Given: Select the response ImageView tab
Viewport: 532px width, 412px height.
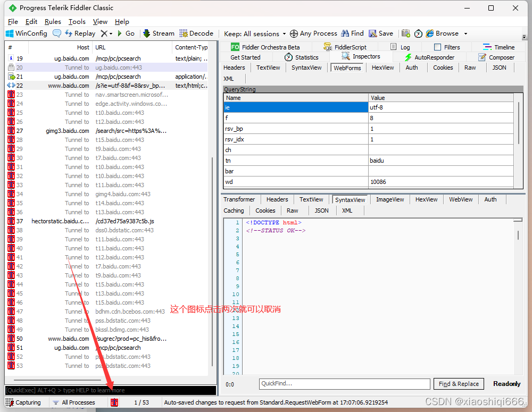Looking at the screenshot, I should pyautogui.click(x=390, y=199).
